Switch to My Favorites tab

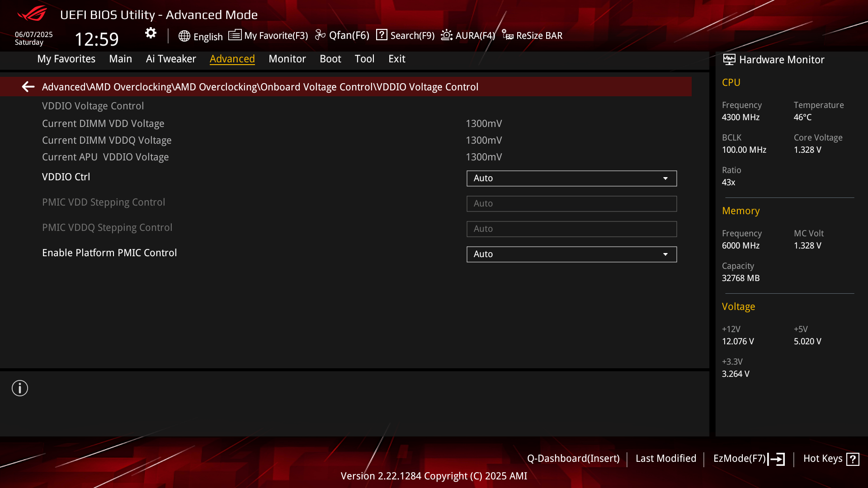[66, 59]
